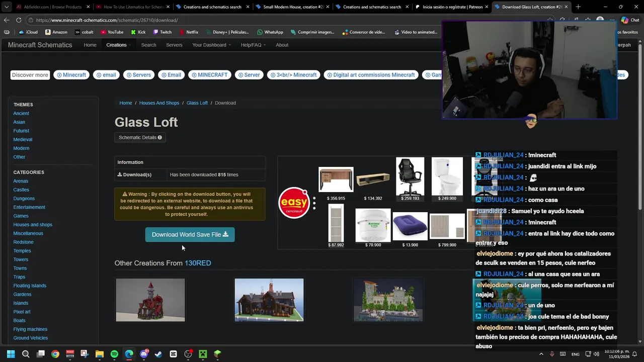Open the floating island castle thumbnail
The height and width of the screenshot is (362, 644).
click(388, 300)
